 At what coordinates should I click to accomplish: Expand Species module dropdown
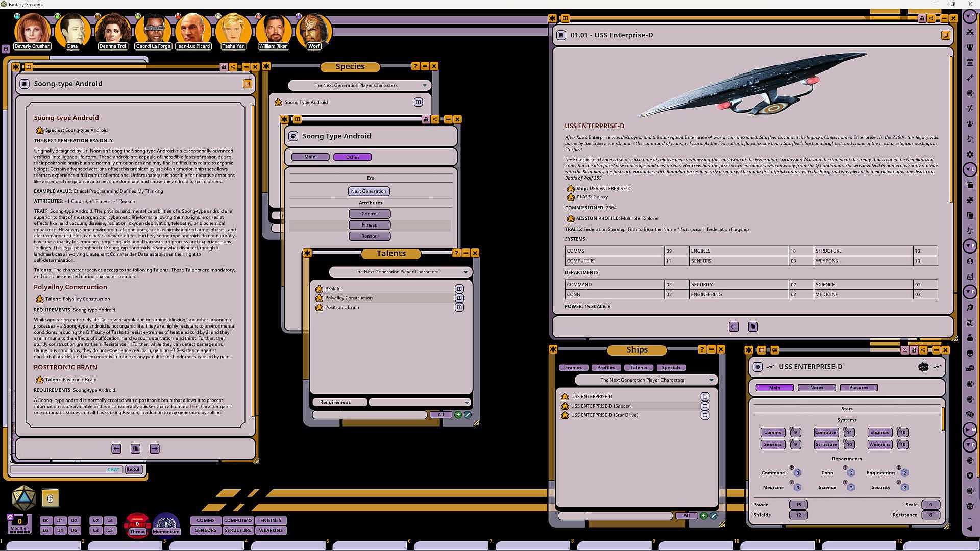425,85
